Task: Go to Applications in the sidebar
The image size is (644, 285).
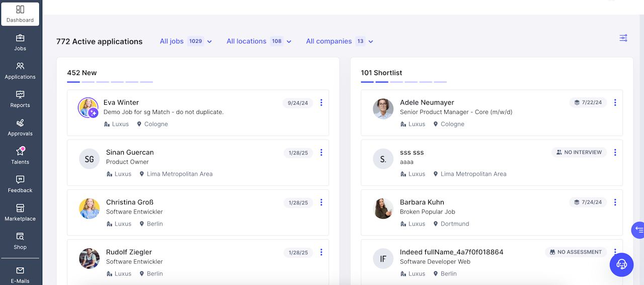Action: [x=20, y=71]
